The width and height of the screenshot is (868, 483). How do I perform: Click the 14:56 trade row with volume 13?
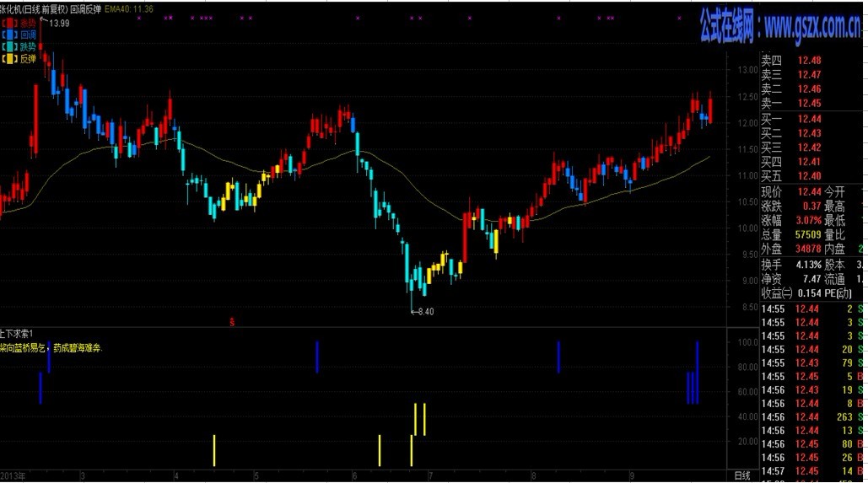tap(814, 431)
